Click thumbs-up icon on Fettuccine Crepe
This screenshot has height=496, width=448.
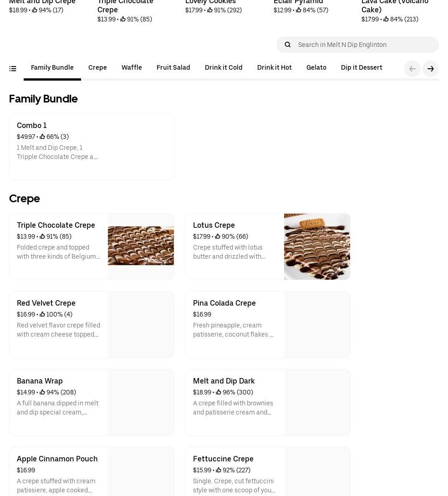click(219, 470)
